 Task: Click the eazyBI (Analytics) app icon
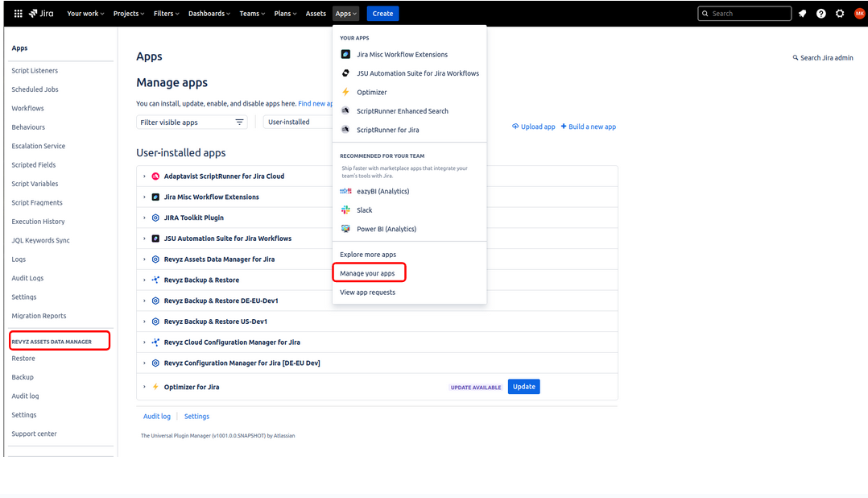click(x=345, y=192)
